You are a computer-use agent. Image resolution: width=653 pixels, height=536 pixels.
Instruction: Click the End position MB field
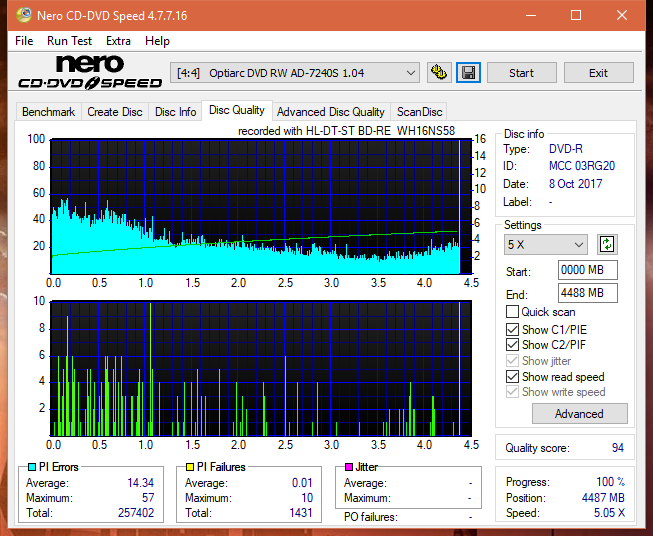(588, 293)
